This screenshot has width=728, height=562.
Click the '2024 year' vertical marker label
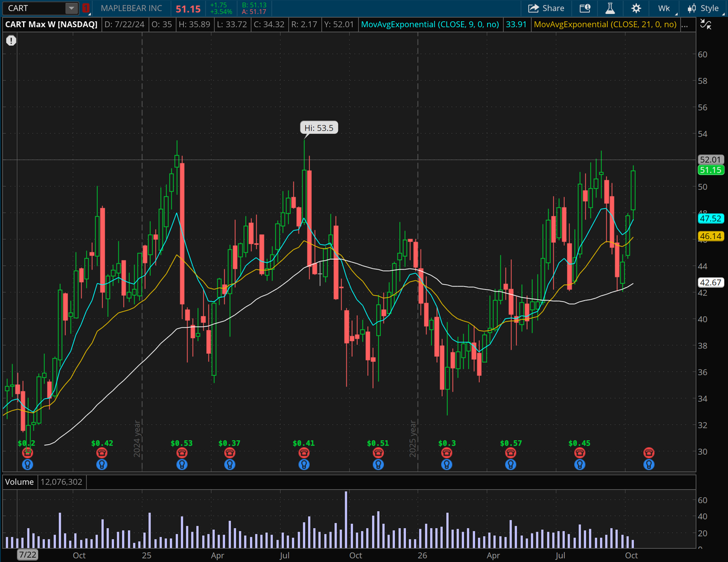click(x=138, y=439)
